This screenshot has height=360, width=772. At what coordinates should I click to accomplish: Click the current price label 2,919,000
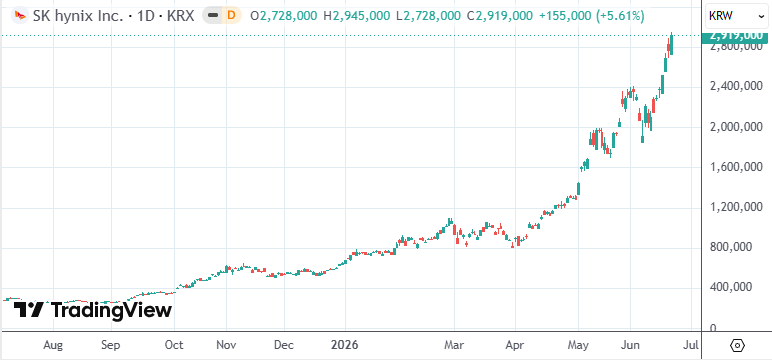(x=736, y=36)
